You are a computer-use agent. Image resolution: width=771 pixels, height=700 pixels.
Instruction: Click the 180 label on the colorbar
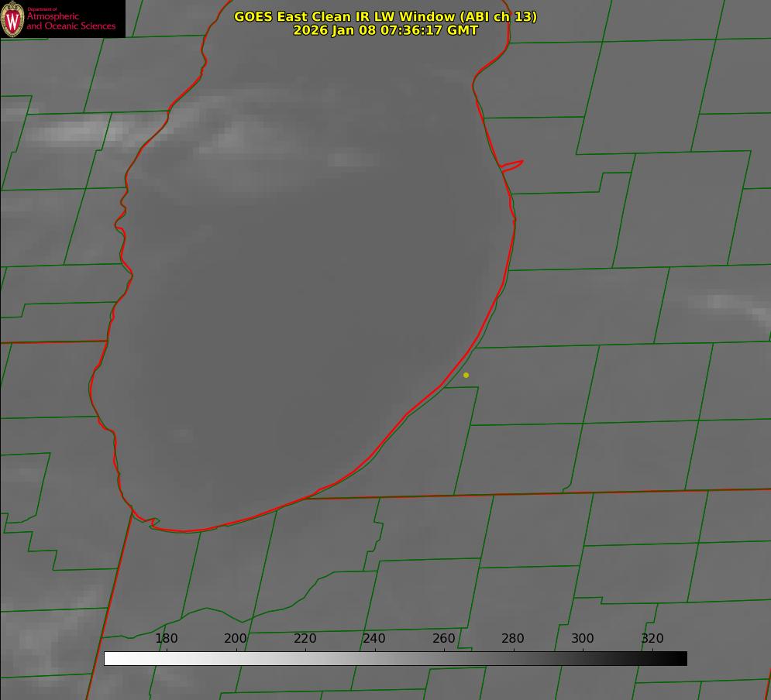pyautogui.click(x=167, y=639)
